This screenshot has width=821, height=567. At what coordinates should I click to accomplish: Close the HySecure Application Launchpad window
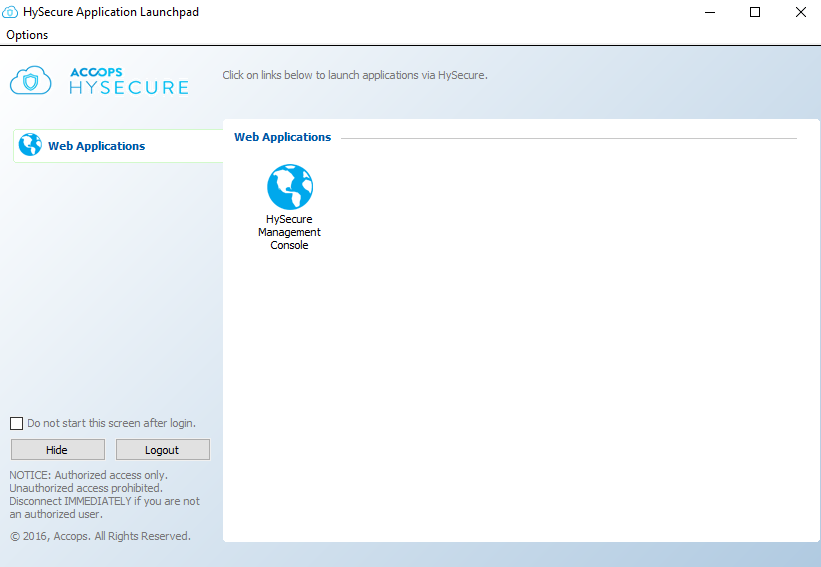(x=801, y=12)
